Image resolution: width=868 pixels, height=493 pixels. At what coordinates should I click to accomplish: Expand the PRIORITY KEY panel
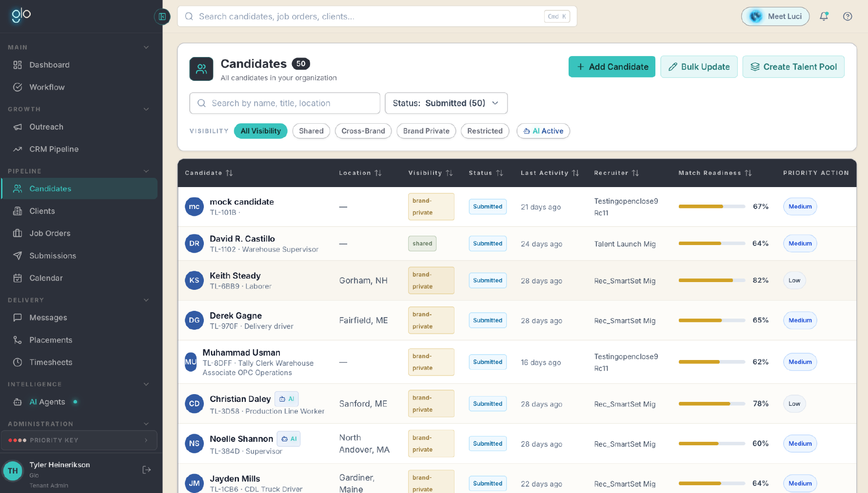pyautogui.click(x=79, y=440)
